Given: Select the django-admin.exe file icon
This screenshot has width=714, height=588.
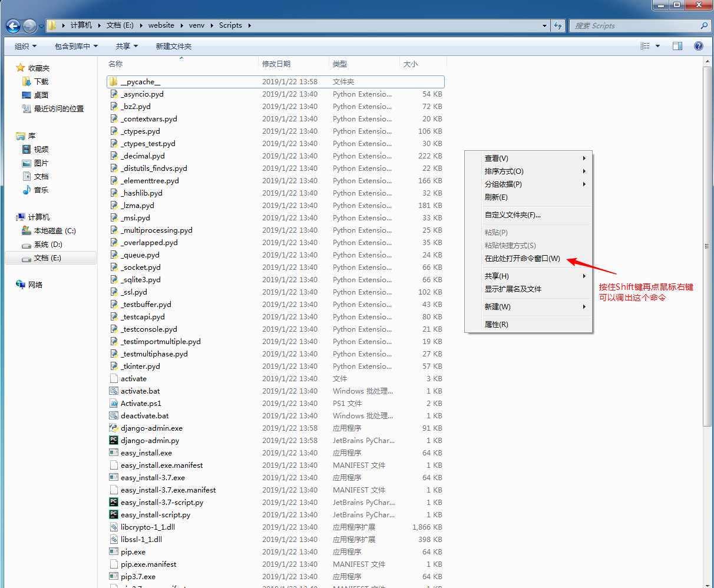Looking at the screenshot, I should [114, 428].
